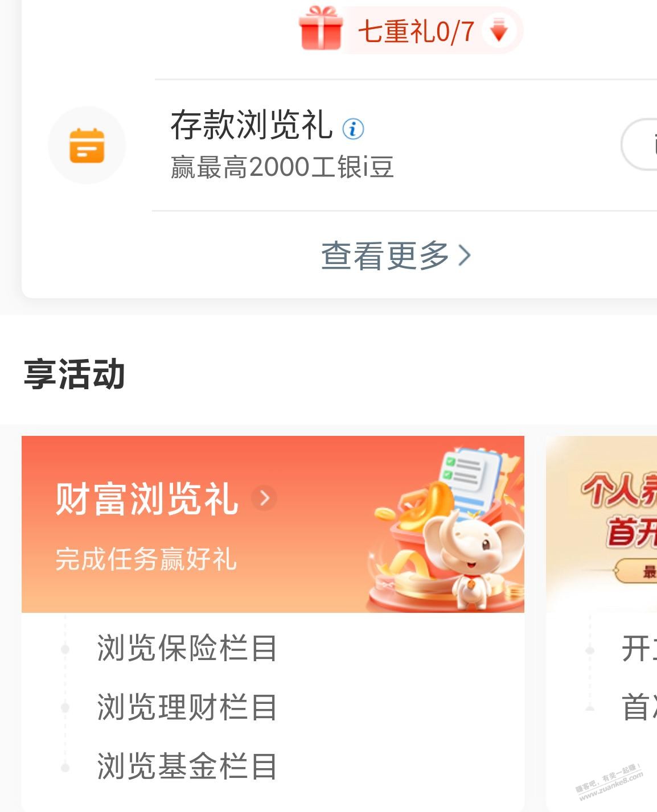Tap the chevron after 财富浏览礼
Screen dimensions: 657x812
click(264, 498)
